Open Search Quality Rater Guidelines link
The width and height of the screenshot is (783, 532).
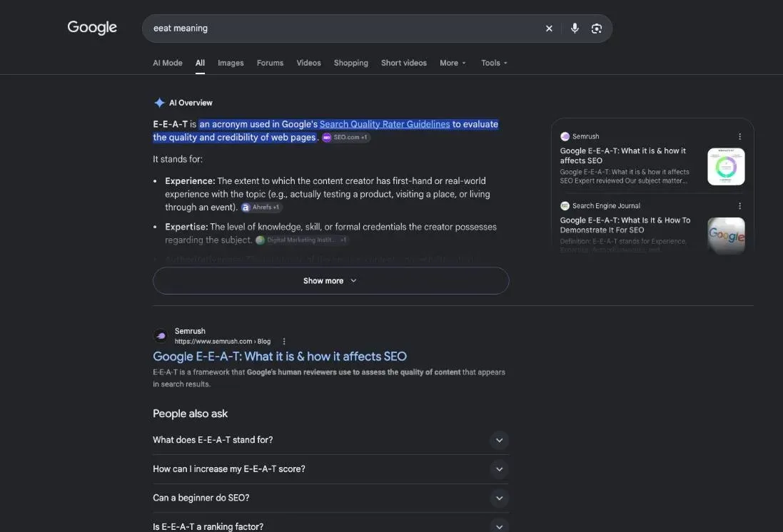click(385, 124)
